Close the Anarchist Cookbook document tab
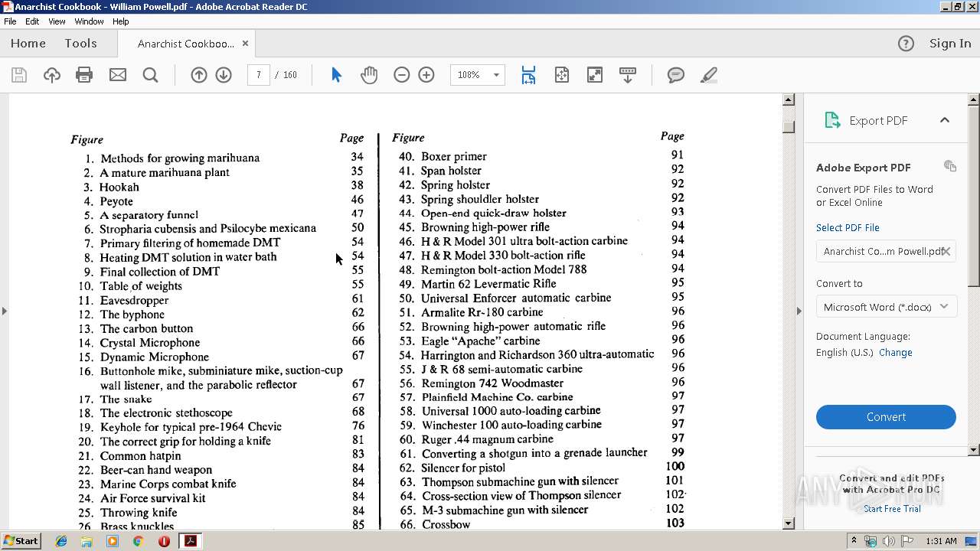Image resolution: width=980 pixels, height=551 pixels. (245, 44)
